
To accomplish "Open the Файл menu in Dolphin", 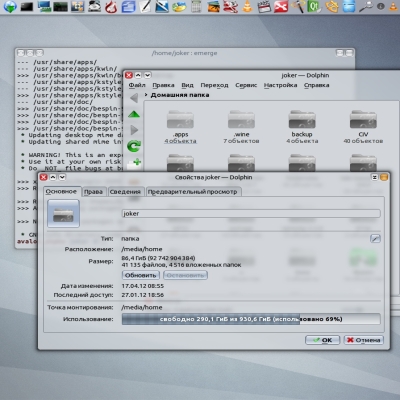I will click(x=137, y=85).
